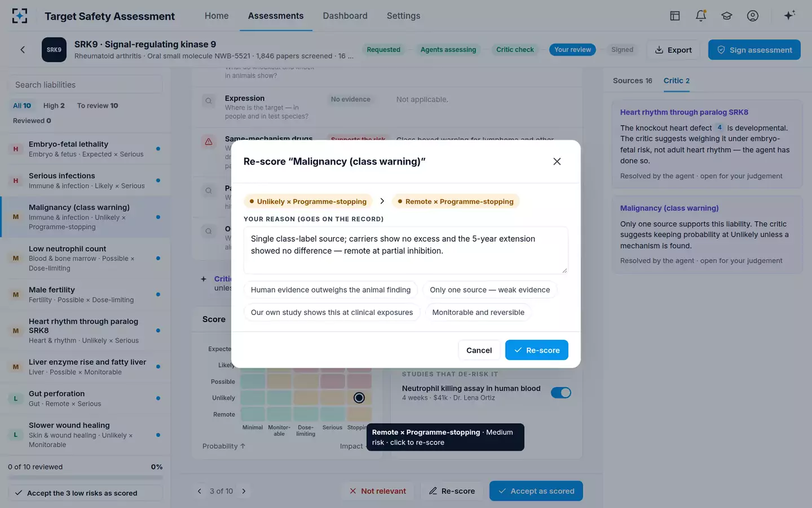Viewport: 812px width, 508px height.
Task: Open notifications bell
Action: point(701,16)
